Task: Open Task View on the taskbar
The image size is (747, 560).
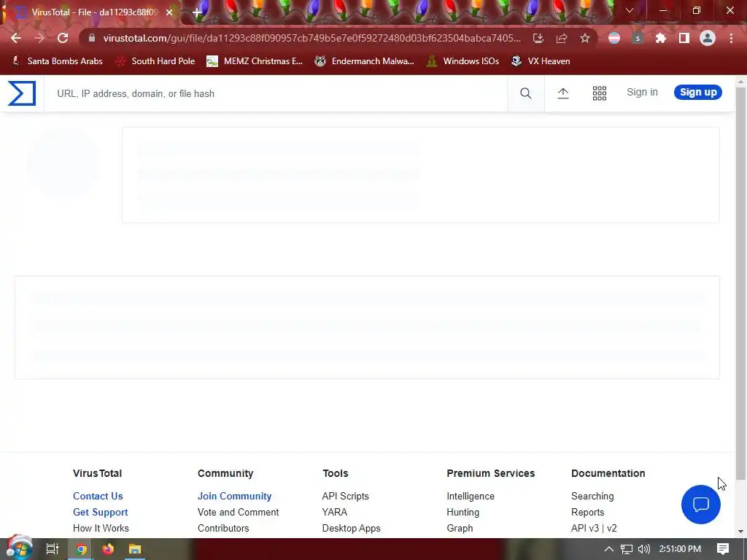Action: click(53, 549)
